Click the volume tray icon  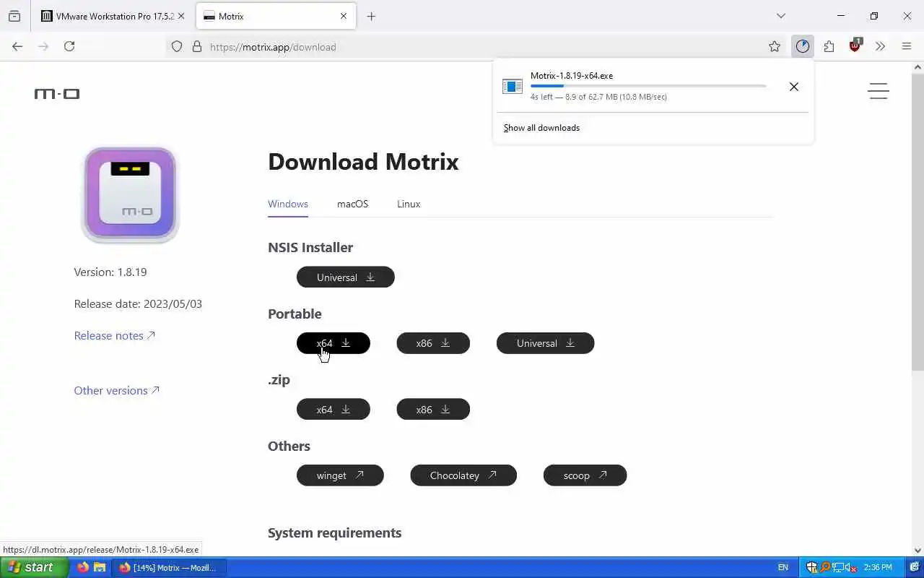[x=852, y=567]
